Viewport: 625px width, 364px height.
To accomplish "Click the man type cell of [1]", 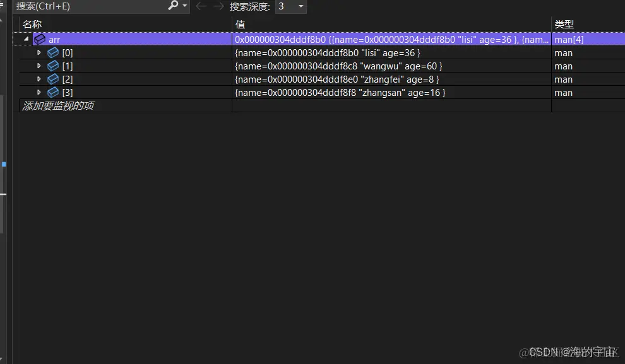I will pos(563,66).
